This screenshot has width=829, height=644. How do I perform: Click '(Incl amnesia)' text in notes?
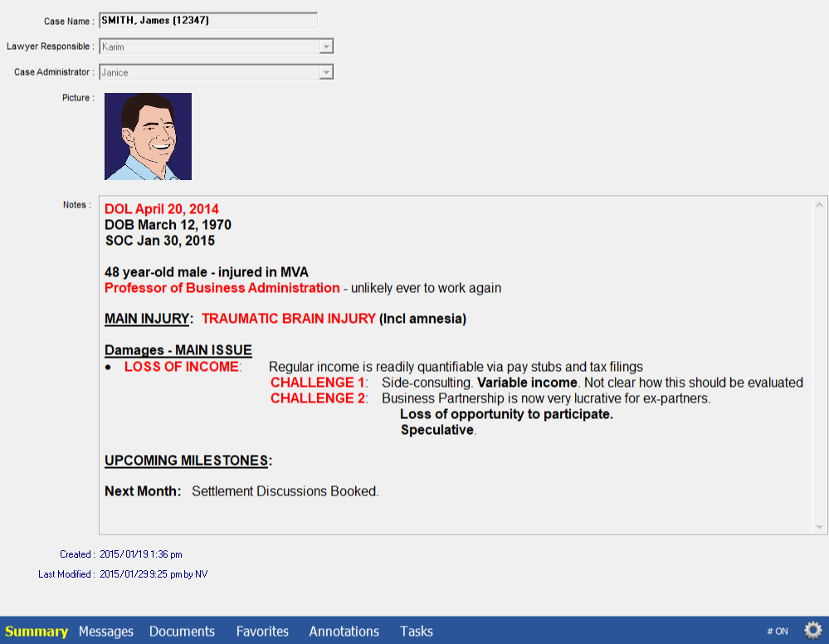click(x=422, y=319)
